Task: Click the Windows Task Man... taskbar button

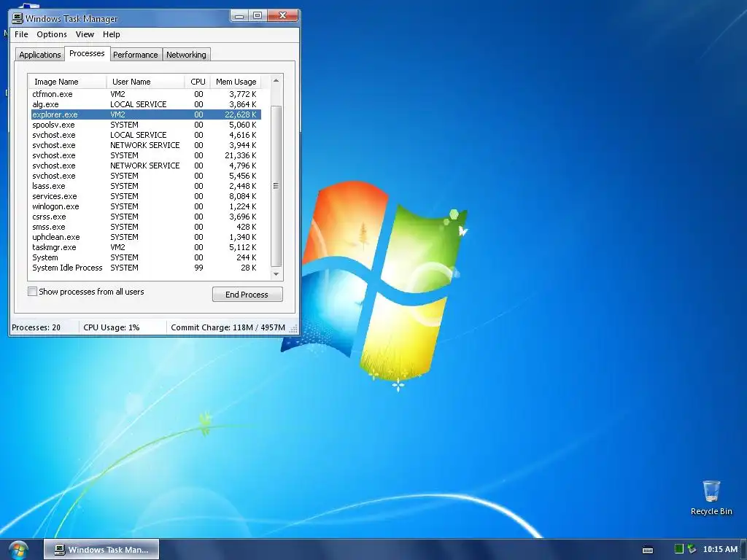Action: click(101, 550)
